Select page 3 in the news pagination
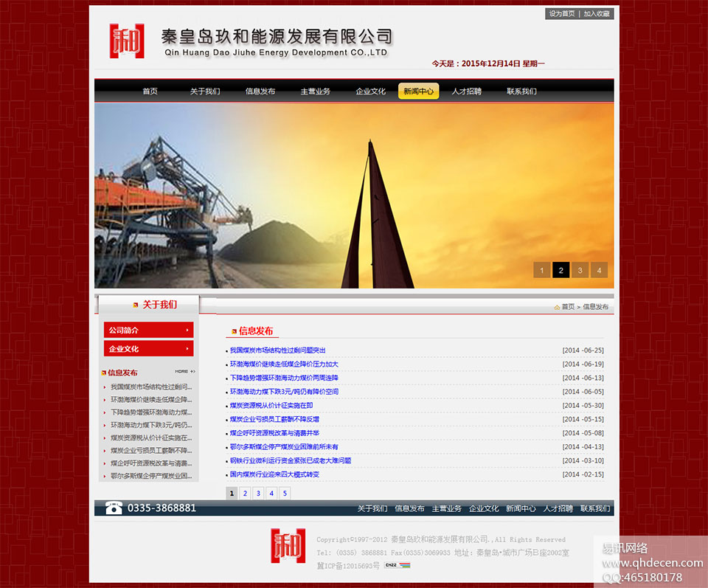The image size is (708, 588). click(x=257, y=493)
